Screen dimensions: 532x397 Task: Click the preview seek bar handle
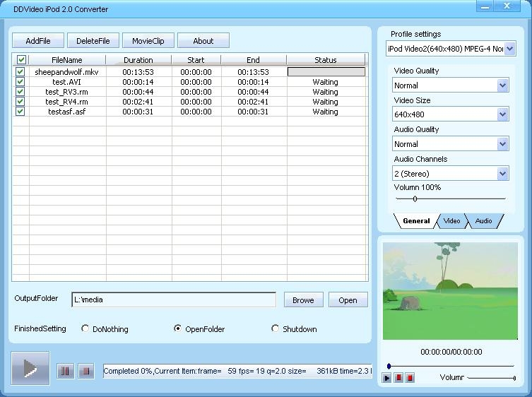click(x=389, y=366)
